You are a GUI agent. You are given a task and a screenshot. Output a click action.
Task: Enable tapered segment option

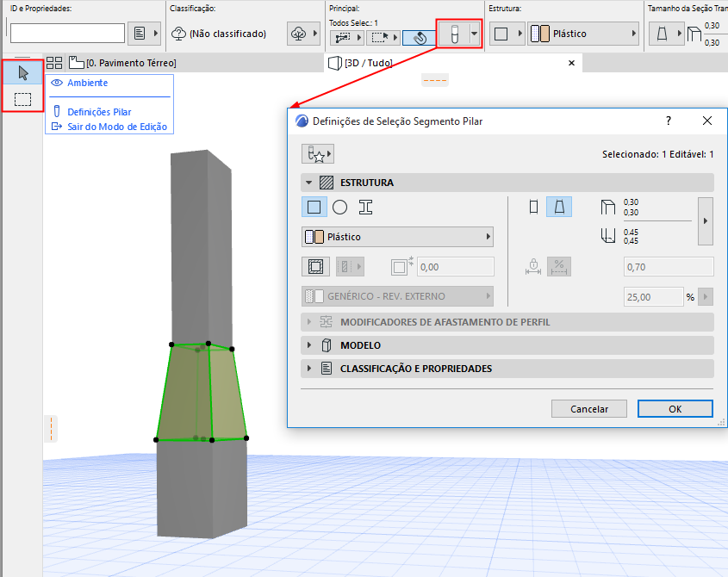(559, 207)
